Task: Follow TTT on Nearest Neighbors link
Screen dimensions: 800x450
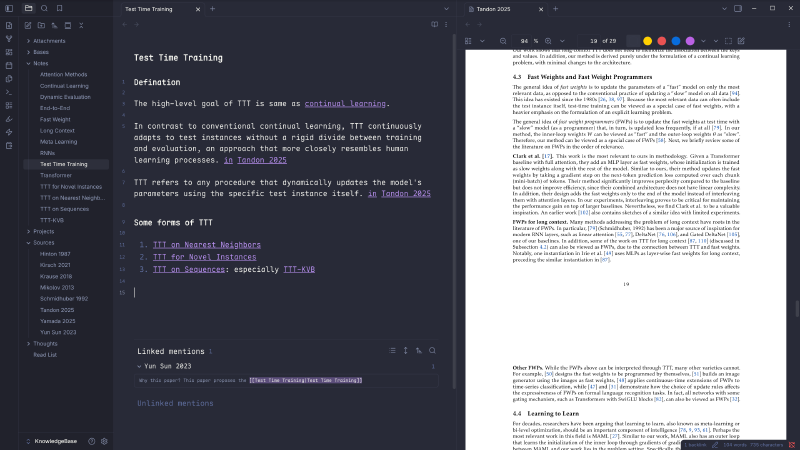Action: coord(207,245)
